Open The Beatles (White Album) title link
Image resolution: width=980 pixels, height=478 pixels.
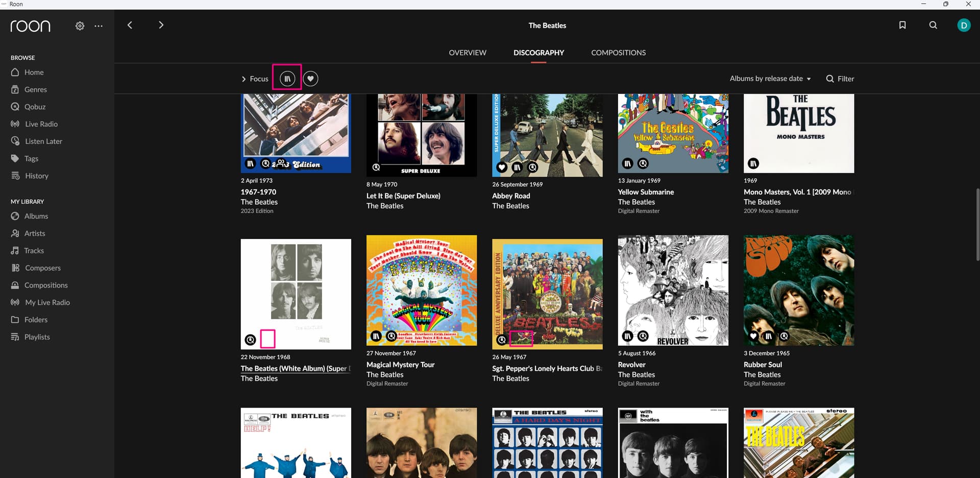tap(296, 368)
